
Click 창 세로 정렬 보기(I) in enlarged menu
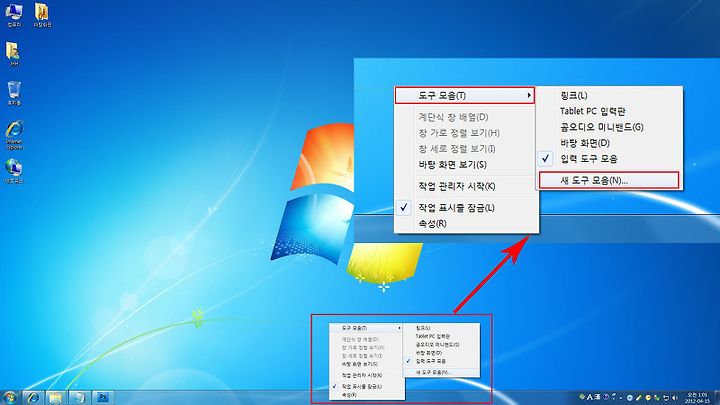465,149
